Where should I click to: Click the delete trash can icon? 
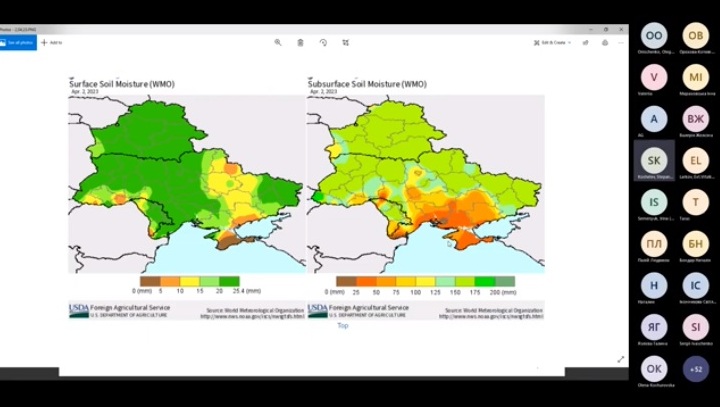coord(300,42)
